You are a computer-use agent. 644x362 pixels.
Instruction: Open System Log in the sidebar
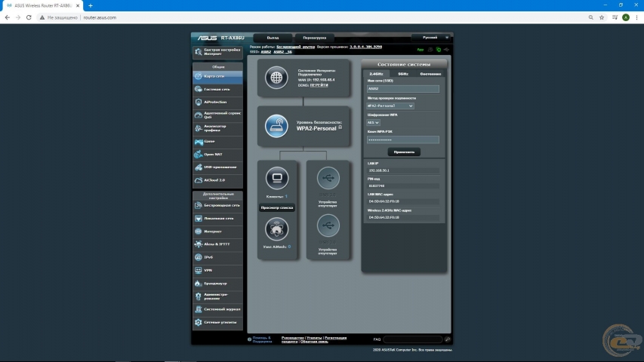(217, 309)
